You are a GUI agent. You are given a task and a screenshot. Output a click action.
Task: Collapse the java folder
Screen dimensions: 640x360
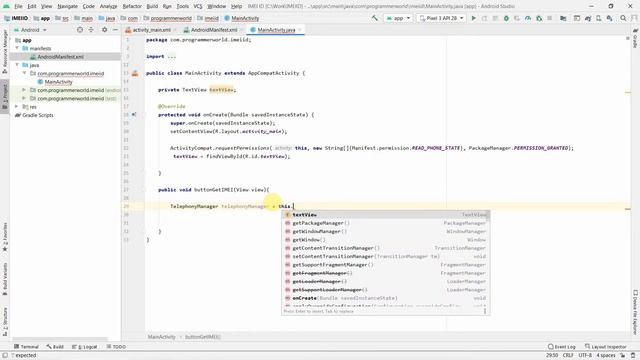point(17,65)
